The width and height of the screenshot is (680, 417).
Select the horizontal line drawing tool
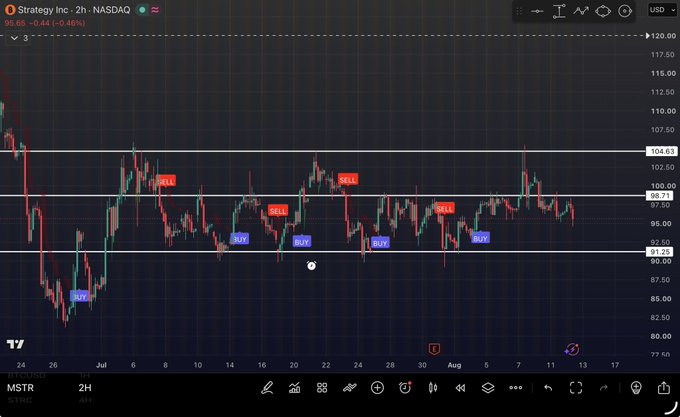tap(537, 11)
